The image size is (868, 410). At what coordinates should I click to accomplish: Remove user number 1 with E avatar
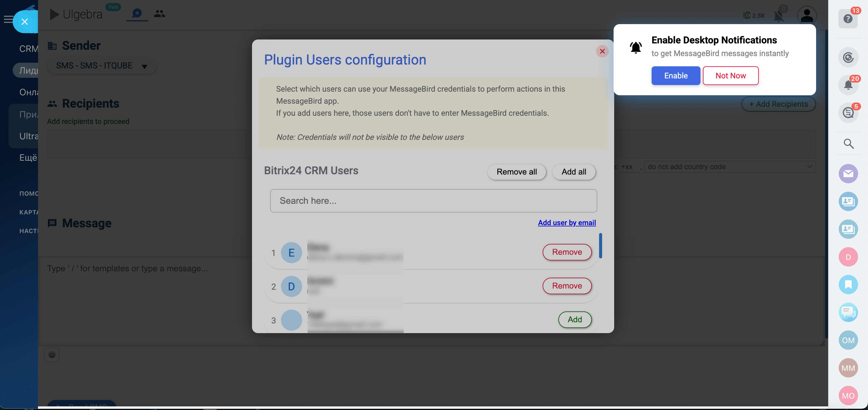point(567,252)
